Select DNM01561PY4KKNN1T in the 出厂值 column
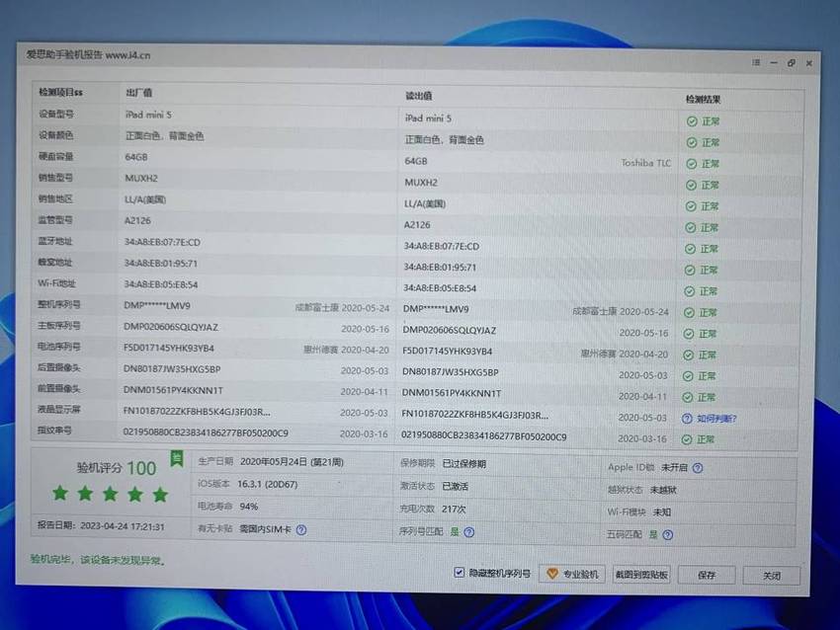 (173, 390)
